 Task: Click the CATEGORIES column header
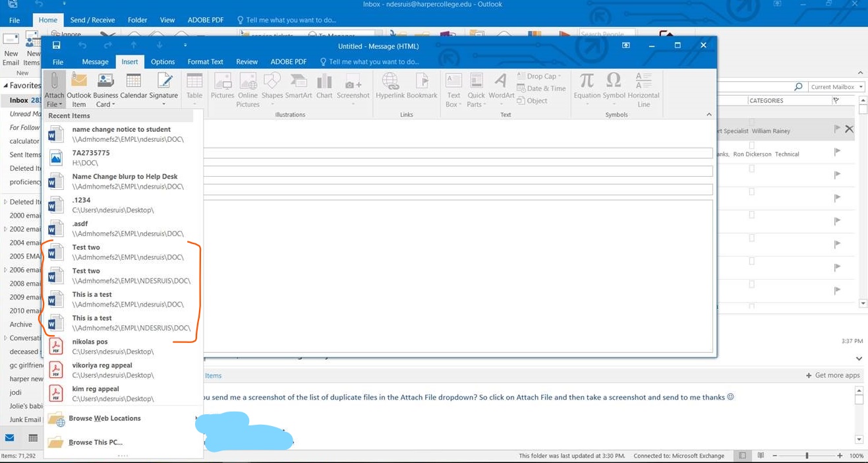(767, 100)
